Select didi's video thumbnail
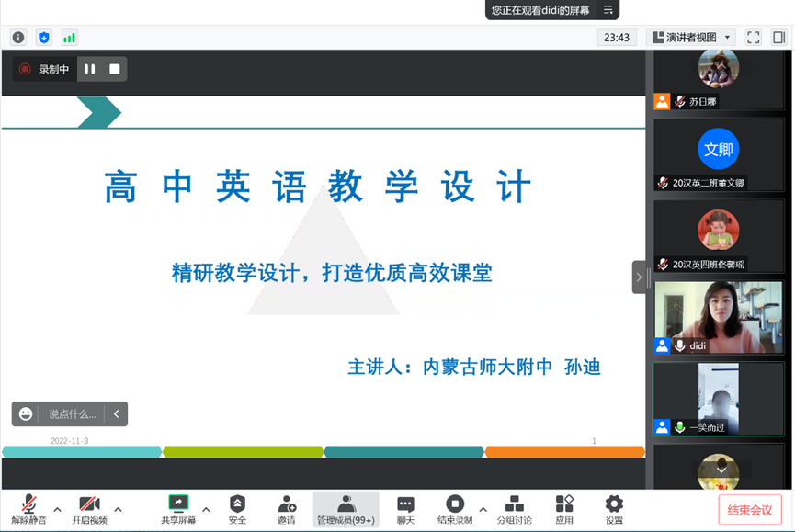This screenshot has width=795, height=532. [x=718, y=317]
